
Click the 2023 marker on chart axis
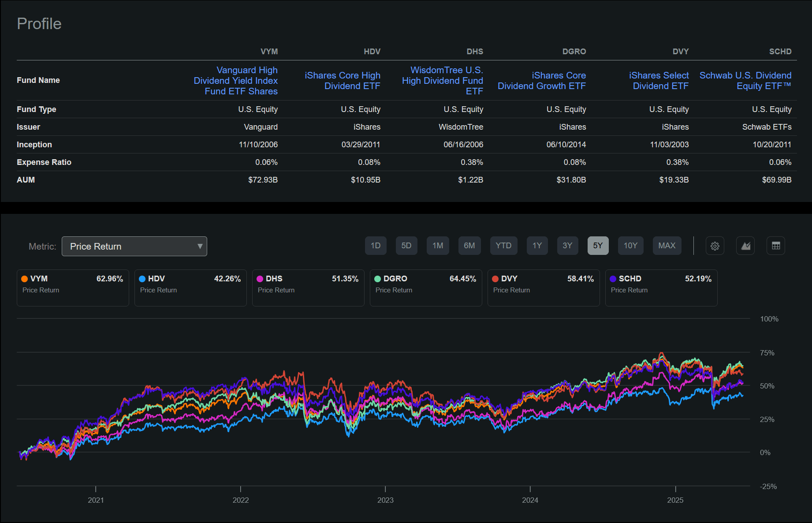pyautogui.click(x=385, y=500)
